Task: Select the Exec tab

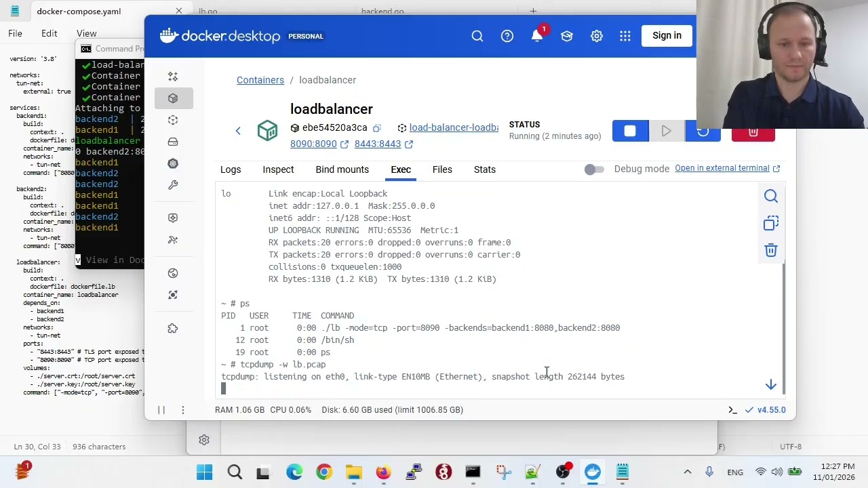Action: point(401,169)
